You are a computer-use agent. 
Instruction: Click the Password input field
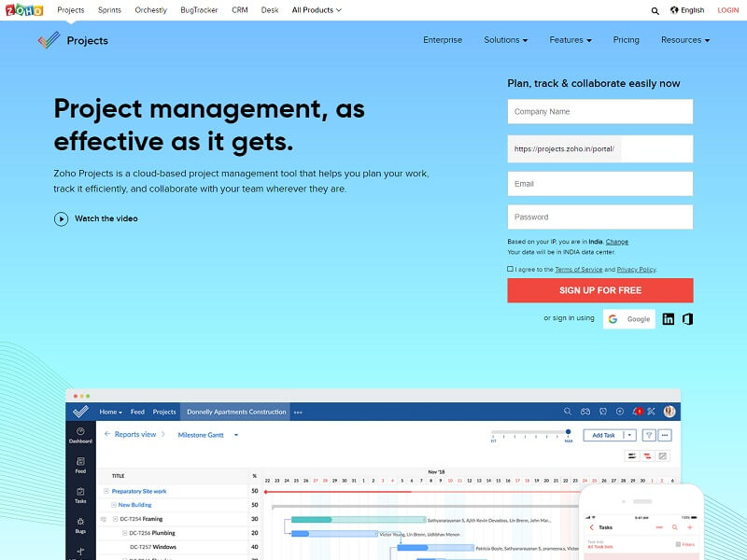[600, 217]
